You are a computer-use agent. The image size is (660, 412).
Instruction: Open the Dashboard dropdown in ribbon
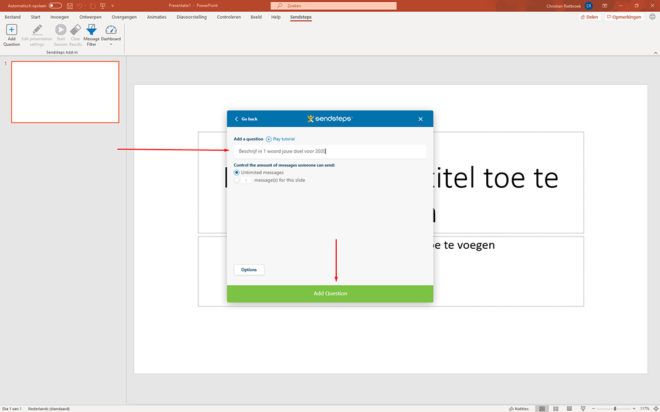point(111,34)
